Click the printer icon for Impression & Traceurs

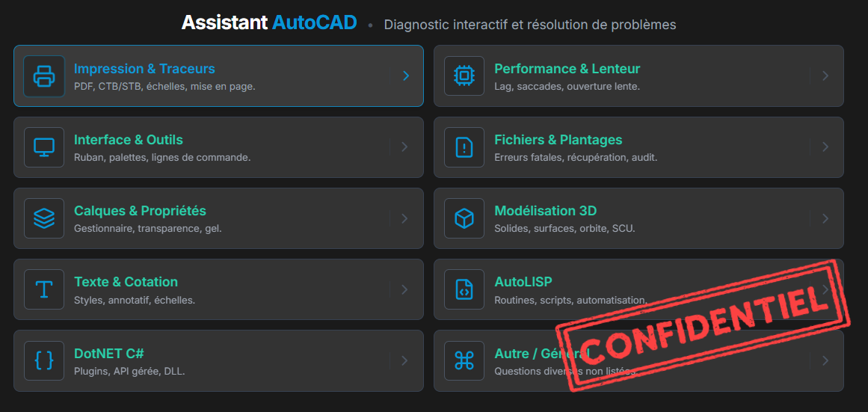(44, 76)
